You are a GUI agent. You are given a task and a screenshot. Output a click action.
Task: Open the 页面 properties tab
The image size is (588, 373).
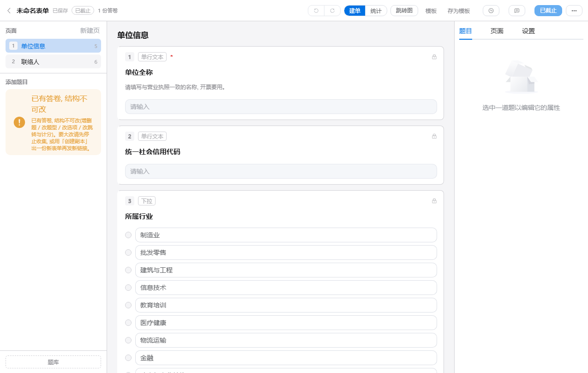pos(497,31)
